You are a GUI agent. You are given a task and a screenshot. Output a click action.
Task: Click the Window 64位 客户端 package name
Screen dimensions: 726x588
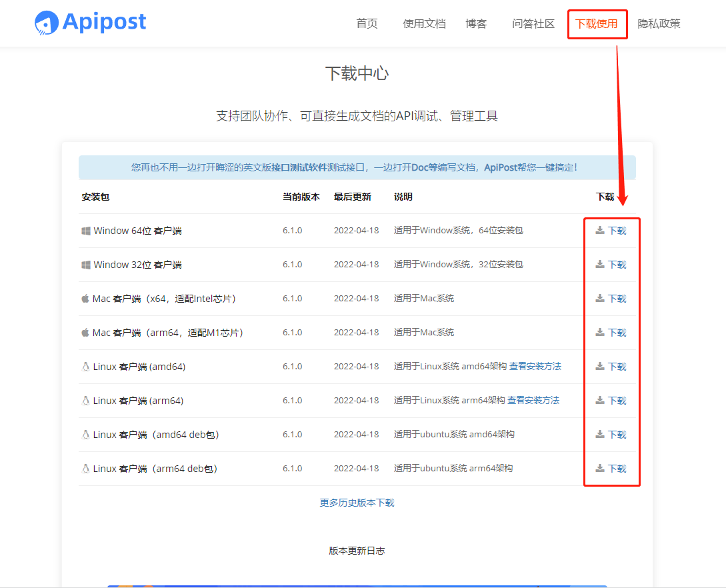coord(137,231)
